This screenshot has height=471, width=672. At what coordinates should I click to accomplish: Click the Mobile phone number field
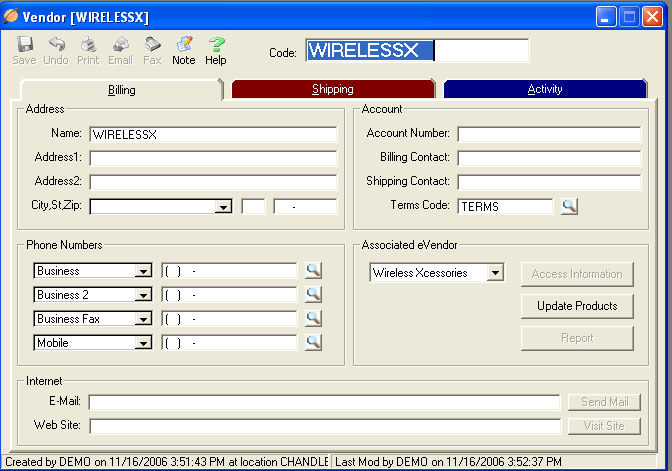229,343
